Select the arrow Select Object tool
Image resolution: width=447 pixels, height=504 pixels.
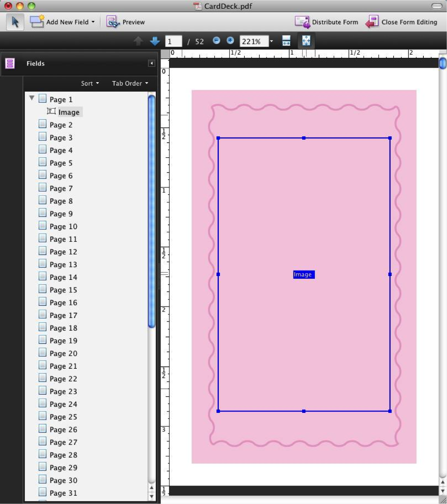pos(15,22)
